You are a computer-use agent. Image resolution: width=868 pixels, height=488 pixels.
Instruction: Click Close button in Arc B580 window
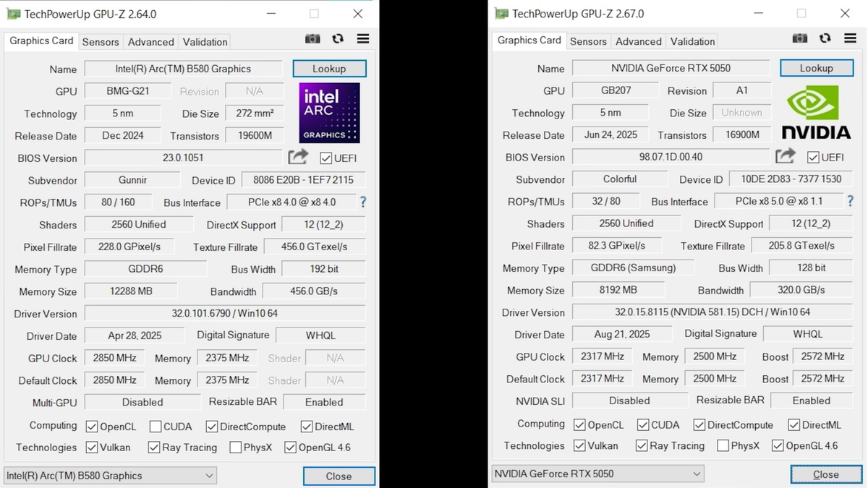click(x=339, y=476)
